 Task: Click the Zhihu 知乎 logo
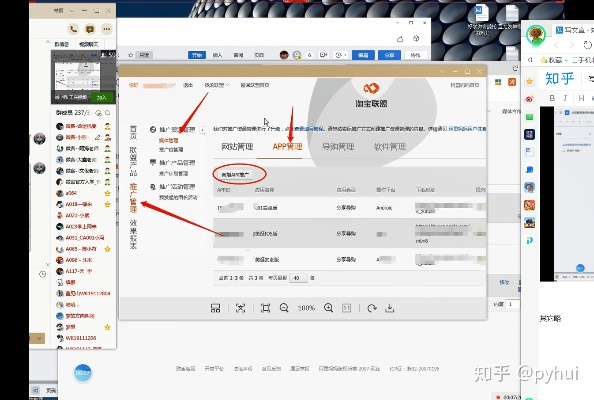560,78
